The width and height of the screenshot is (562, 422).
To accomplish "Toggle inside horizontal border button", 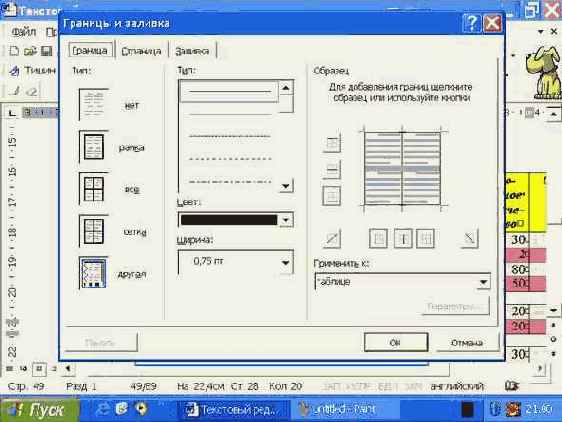I will click(x=332, y=169).
